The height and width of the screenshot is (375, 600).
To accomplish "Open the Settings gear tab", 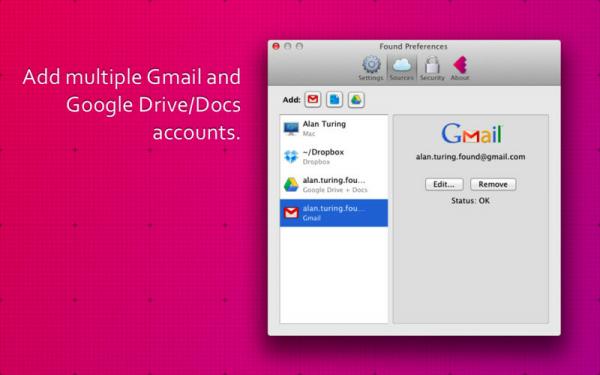I will click(370, 68).
